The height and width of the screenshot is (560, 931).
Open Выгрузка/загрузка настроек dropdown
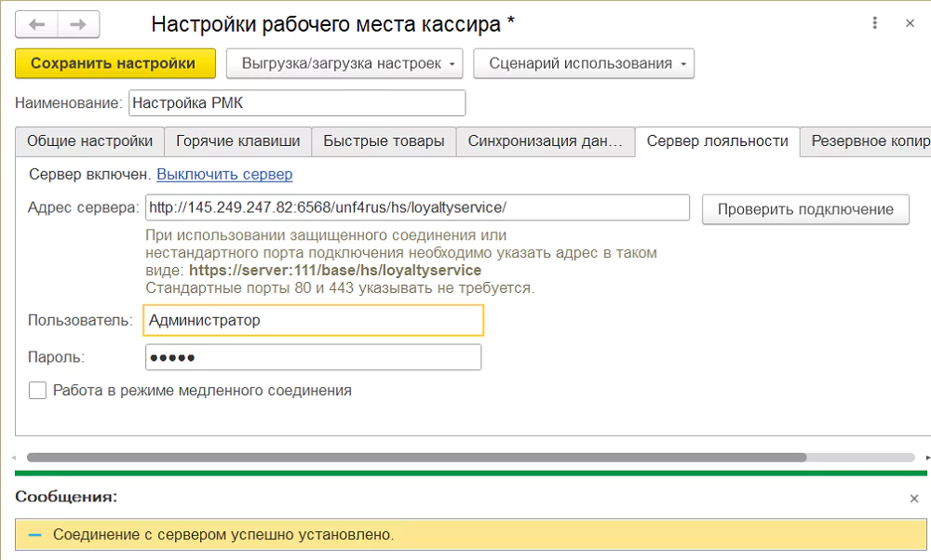click(344, 63)
